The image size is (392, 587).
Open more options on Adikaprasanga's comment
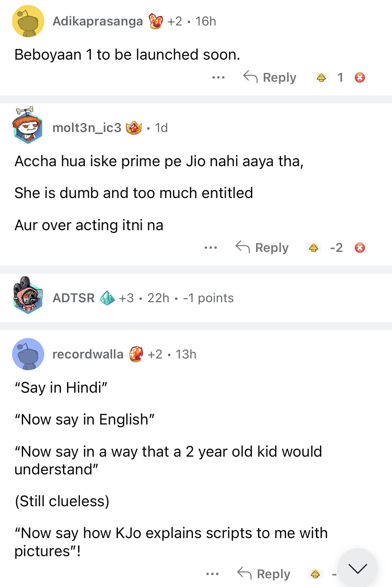click(x=218, y=78)
